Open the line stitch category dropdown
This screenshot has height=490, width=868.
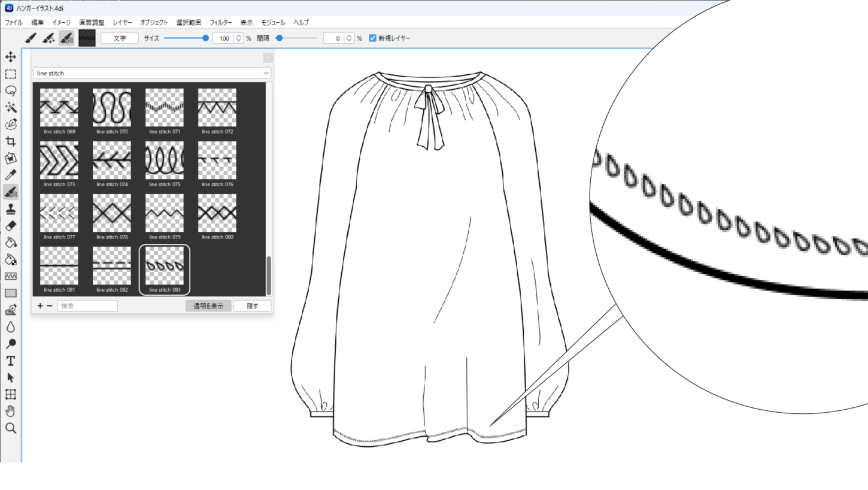pyautogui.click(x=152, y=73)
